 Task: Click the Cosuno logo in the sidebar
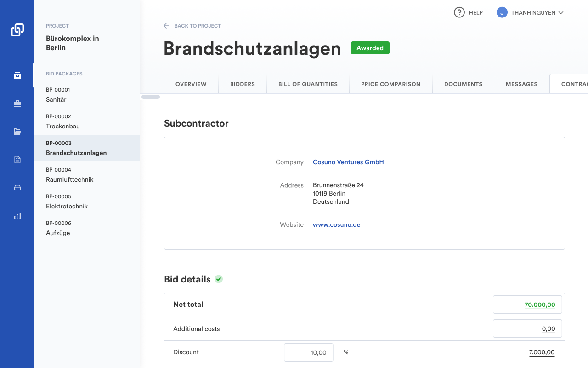[x=17, y=30]
